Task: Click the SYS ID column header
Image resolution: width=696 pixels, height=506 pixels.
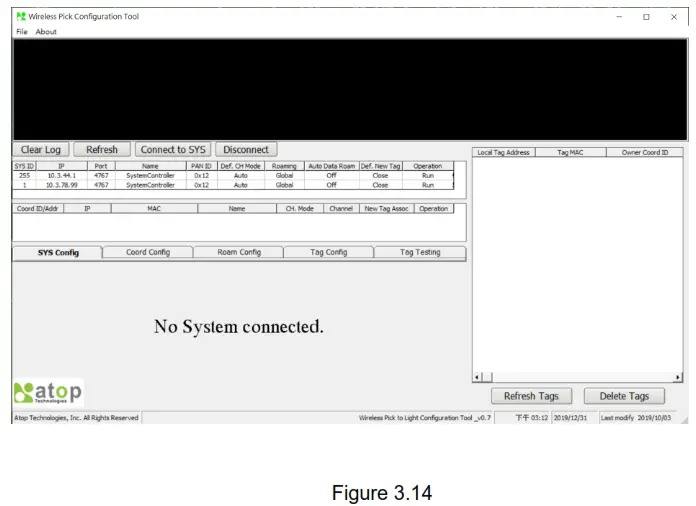Action: click(24, 166)
